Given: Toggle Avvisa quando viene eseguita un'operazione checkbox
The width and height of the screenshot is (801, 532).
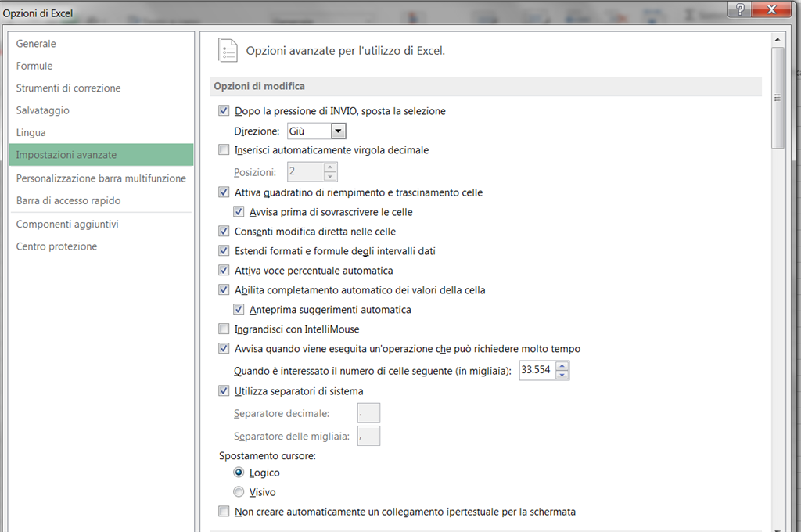Looking at the screenshot, I should pos(224,348).
